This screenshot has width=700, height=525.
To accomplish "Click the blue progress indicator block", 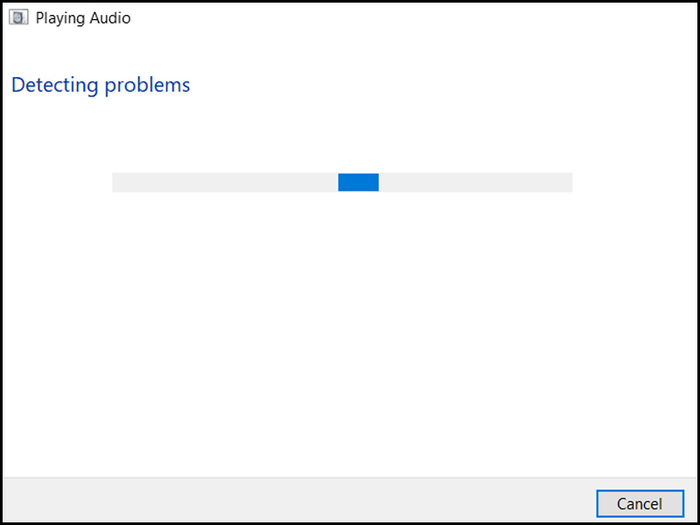I will click(x=358, y=182).
